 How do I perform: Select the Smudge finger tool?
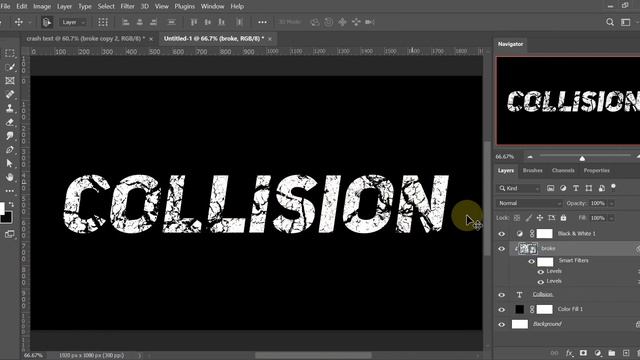(10, 136)
